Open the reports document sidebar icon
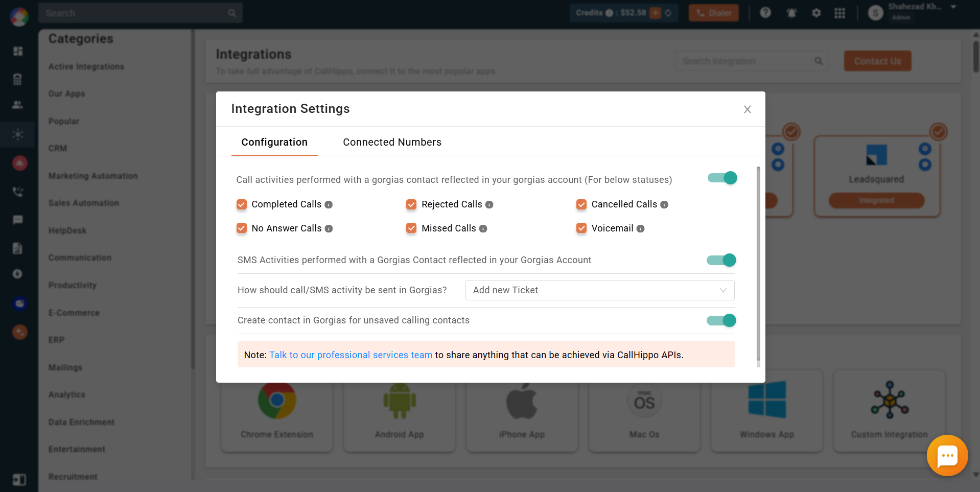The width and height of the screenshot is (980, 492). tap(18, 248)
